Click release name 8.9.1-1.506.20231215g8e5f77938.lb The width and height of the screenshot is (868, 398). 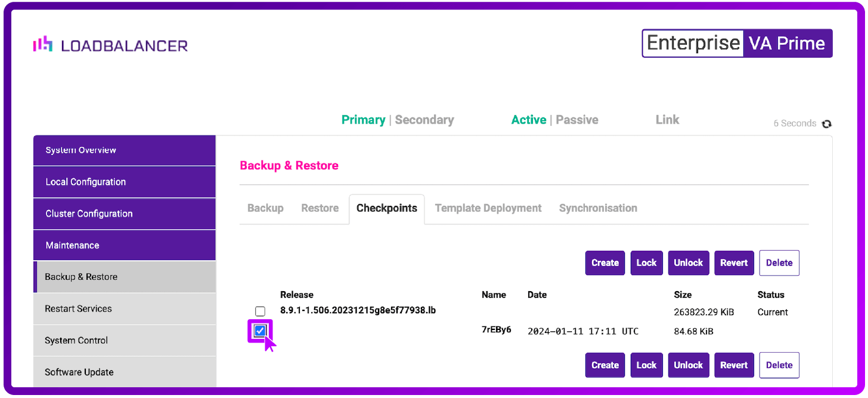(x=358, y=311)
